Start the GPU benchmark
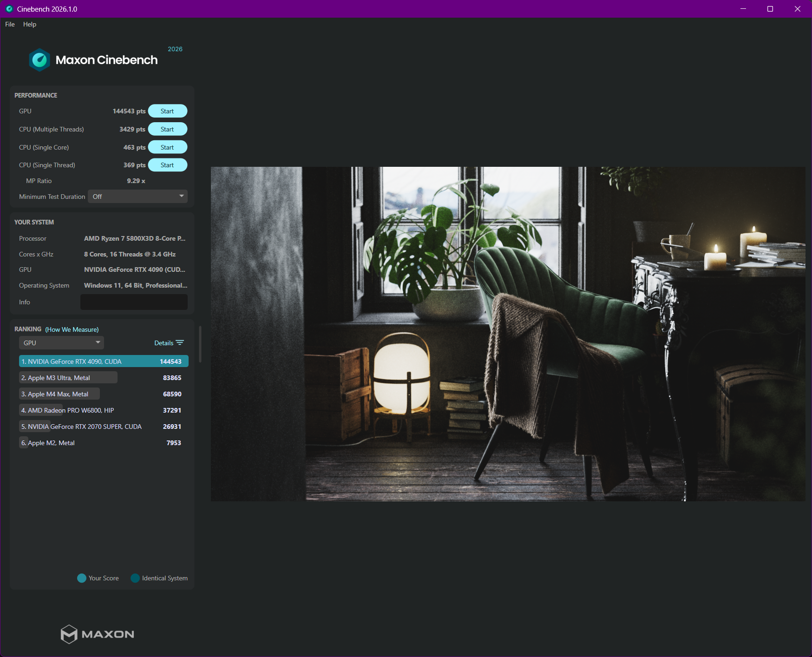812x657 pixels. click(x=167, y=111)
